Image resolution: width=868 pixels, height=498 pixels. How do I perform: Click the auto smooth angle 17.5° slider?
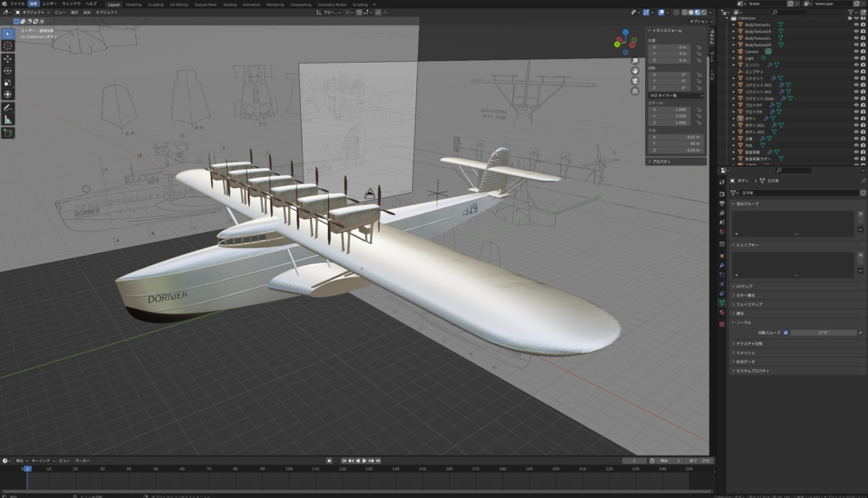point(823,333)
